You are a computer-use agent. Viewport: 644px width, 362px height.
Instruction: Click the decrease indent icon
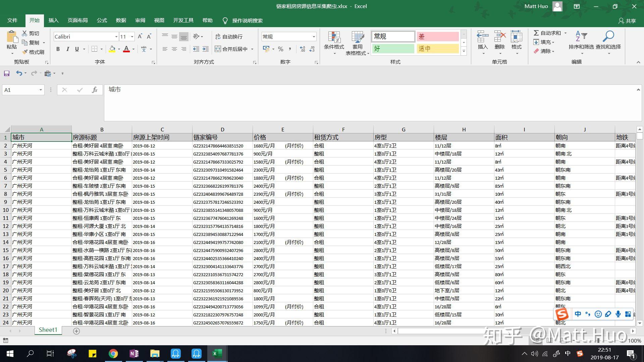196,49
